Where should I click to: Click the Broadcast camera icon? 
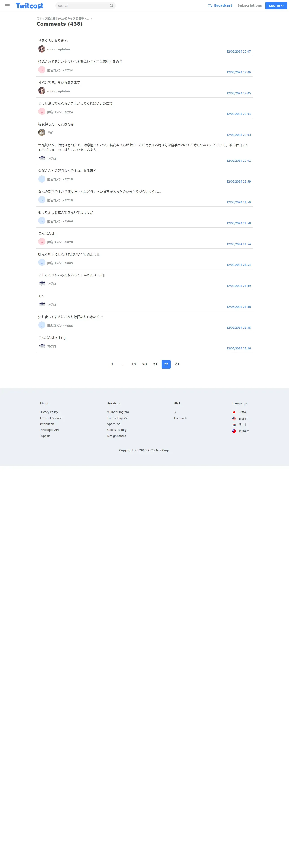[210, 6]
